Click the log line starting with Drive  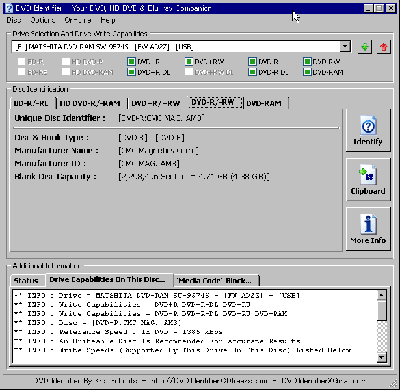(157, 295)
